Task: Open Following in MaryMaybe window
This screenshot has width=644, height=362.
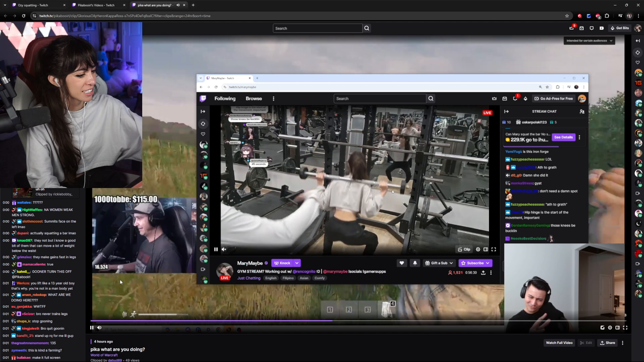Action: point(225,99)
